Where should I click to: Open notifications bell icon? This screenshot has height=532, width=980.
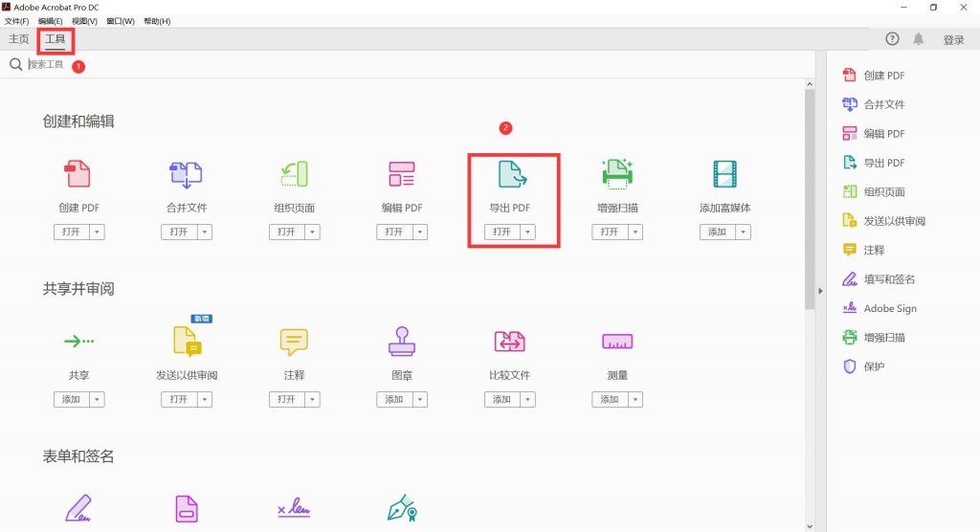point(918,39)
